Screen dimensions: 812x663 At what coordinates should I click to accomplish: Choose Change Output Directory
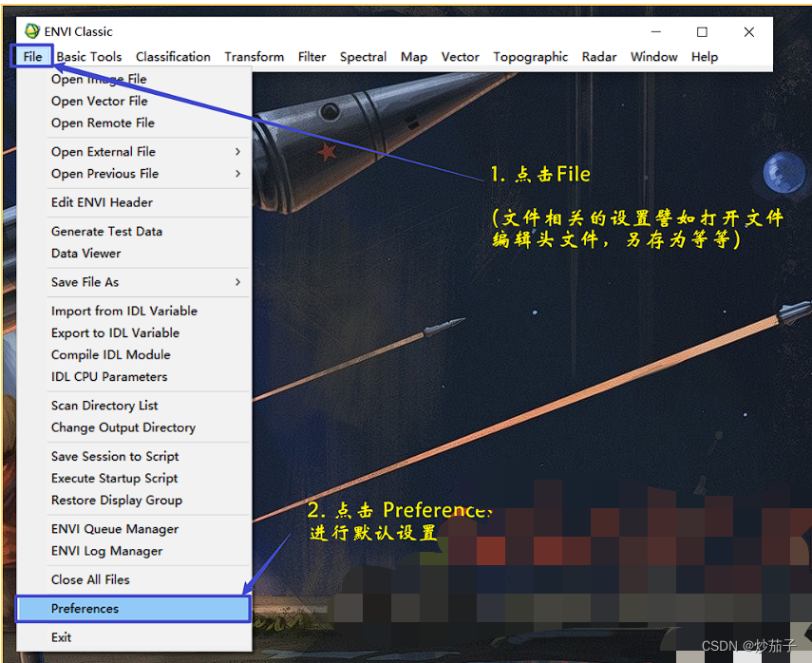point(134,427)
